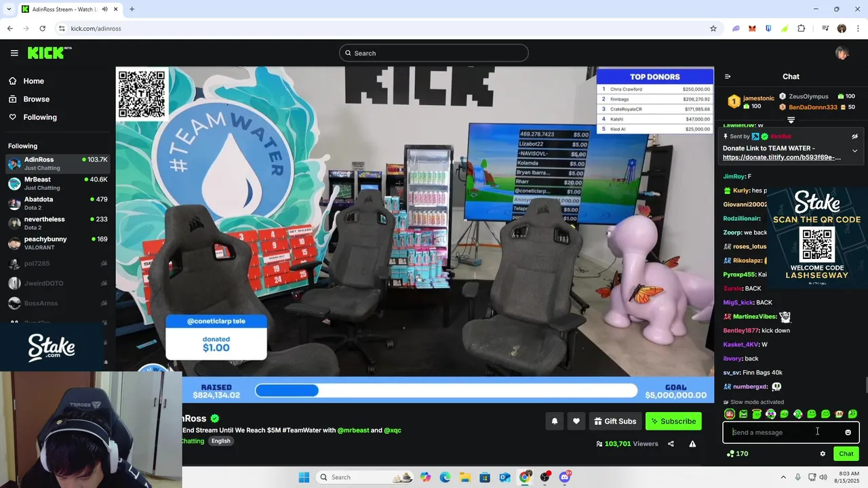Screen dimensions: 868x488
Task: Click the green Subscribe button
Action: pyautogui.click(x=673, y=422)
